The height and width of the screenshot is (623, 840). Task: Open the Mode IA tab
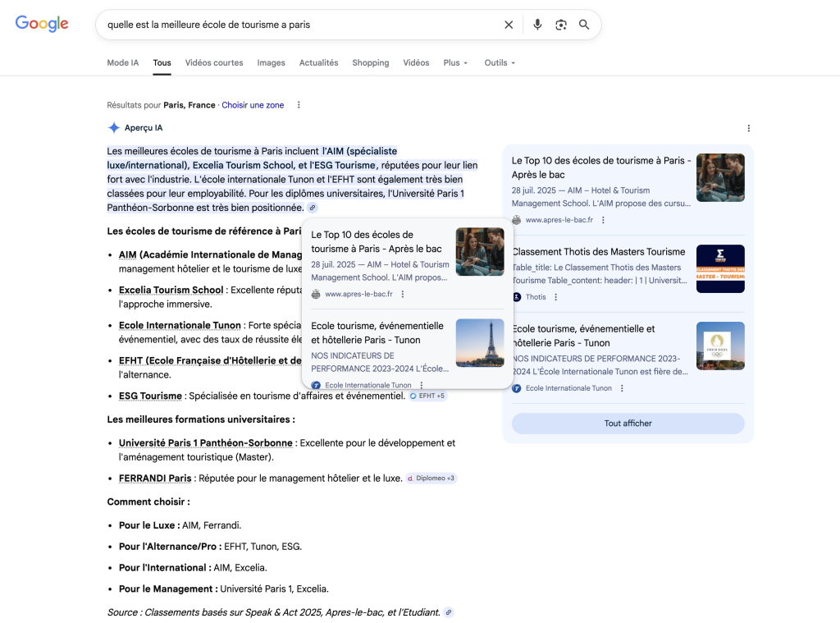pos(122,62)
